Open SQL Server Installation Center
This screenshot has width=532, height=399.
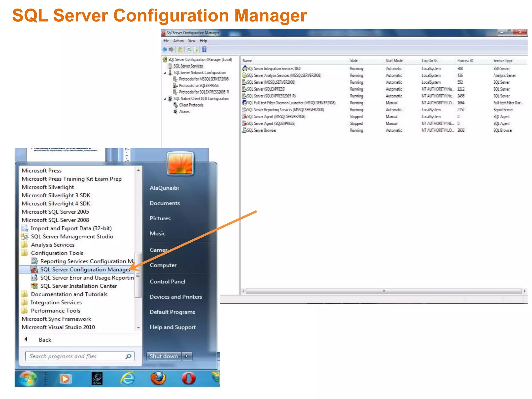[74, 286]
